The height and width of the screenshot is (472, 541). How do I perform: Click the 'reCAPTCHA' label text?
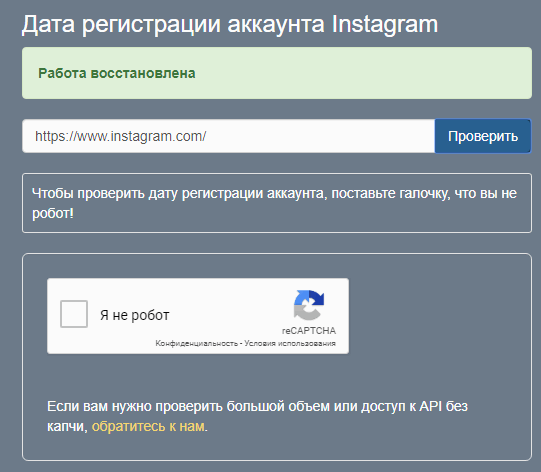tap(309, 331)
